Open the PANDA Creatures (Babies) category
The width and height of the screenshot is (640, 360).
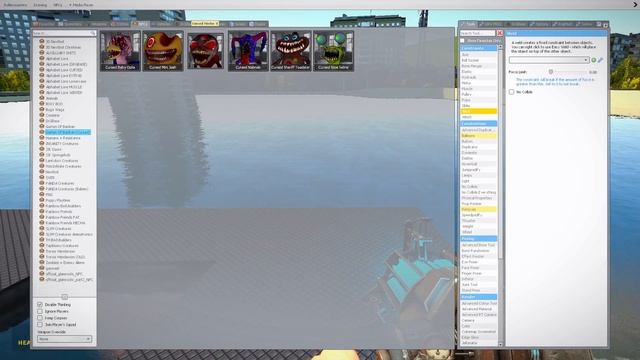point(67,189)
